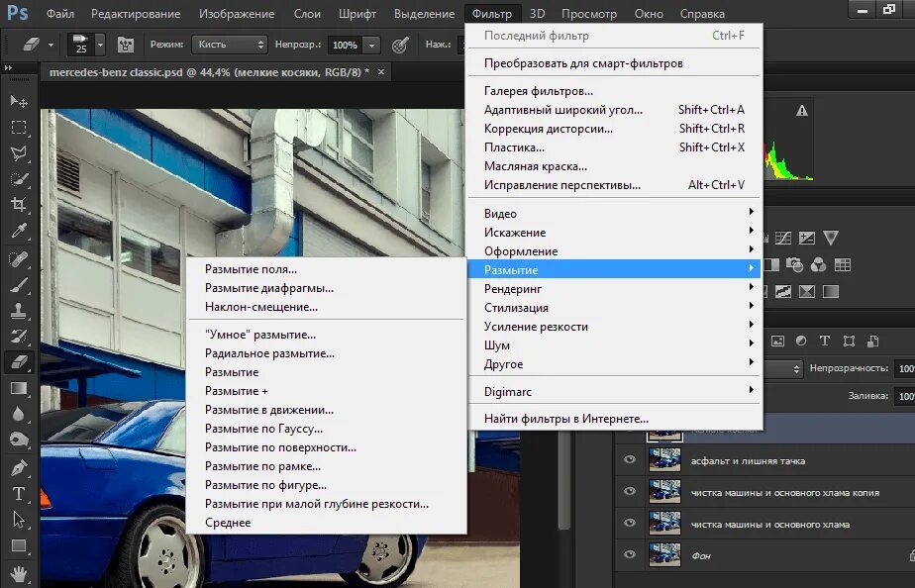Expand the 'Digimarc' submenu
The width and height of the screenshot is (915, 588).
pyautogui.click(x=615, y=391)
